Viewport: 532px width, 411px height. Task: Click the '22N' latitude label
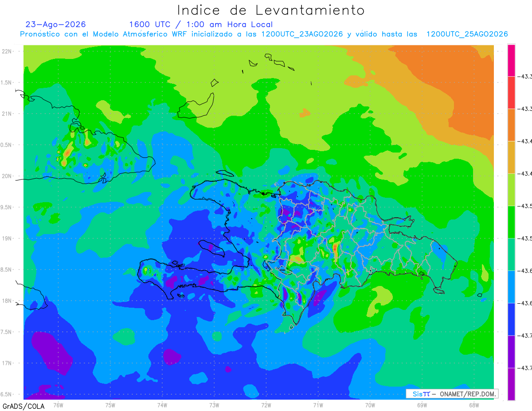point(7,51)
